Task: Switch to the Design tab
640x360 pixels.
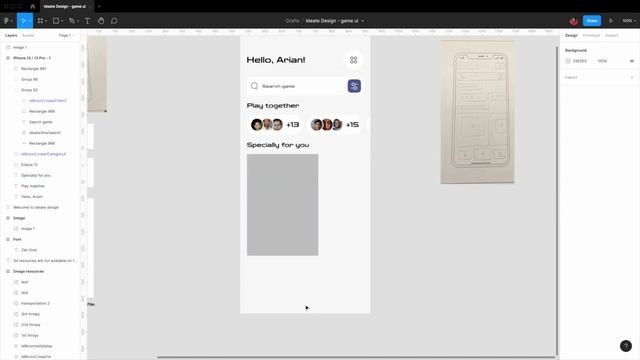Action: (x=571, y=36)
